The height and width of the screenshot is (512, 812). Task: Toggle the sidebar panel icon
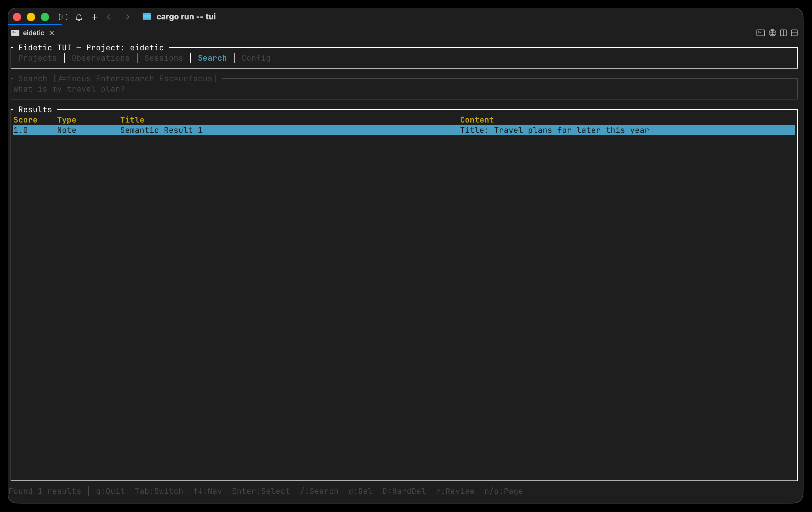click(x=63, y=17)
